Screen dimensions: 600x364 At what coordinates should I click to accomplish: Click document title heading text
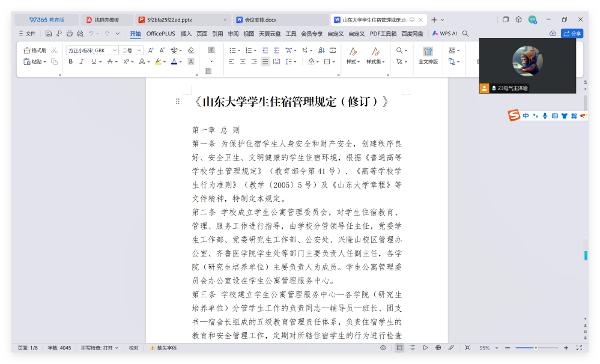tap(291, 102)
